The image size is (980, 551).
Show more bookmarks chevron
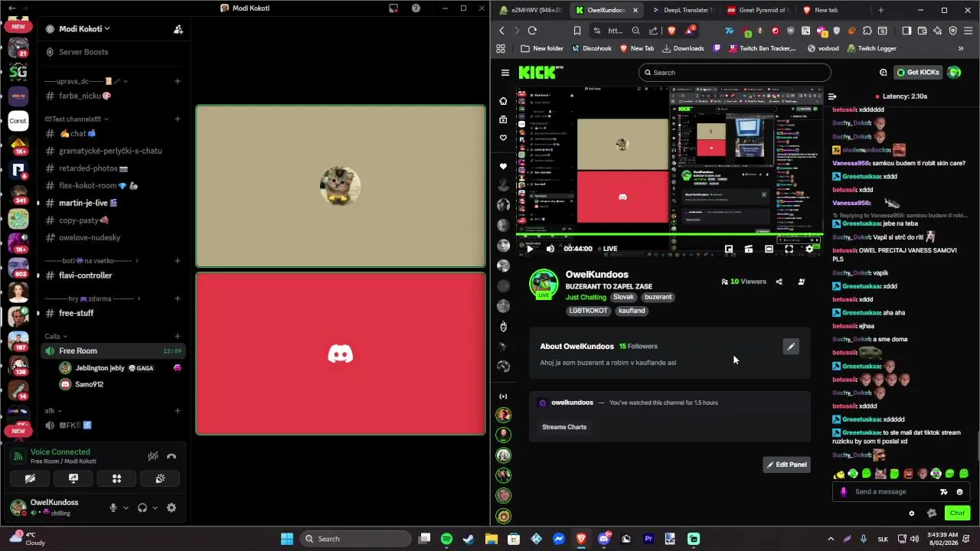[x=961, y=48]
